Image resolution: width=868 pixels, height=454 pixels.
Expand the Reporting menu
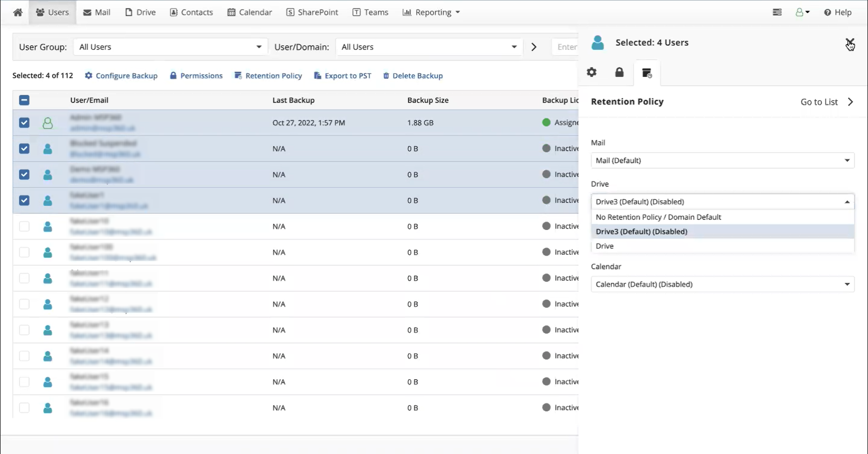(x=431, y=12)
